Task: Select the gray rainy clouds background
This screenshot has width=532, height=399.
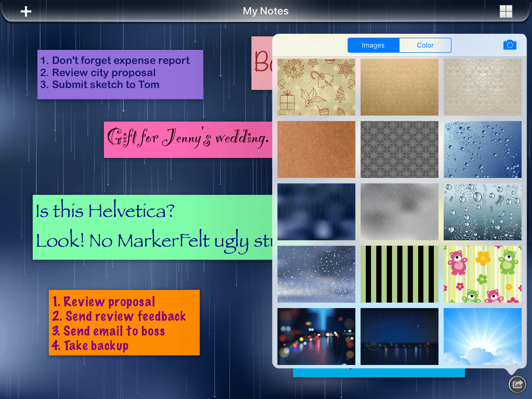Action: pyautogui.click(x=399, y=212)
